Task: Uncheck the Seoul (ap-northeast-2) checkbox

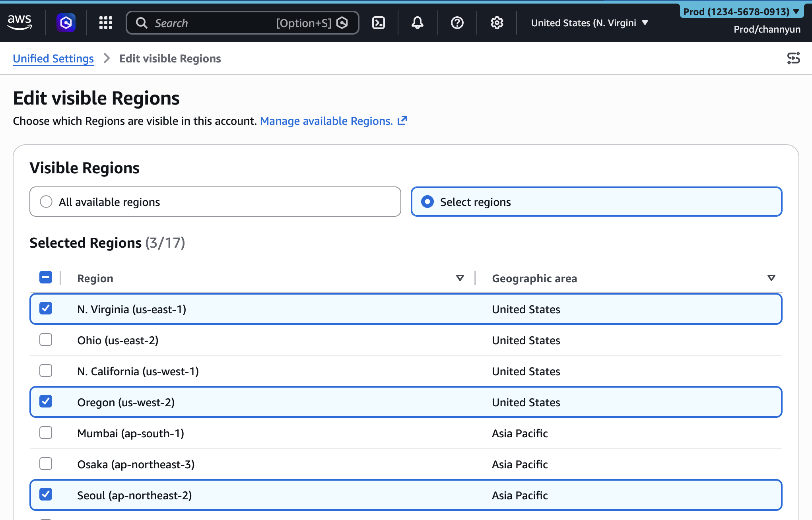Action: (46, 495)
